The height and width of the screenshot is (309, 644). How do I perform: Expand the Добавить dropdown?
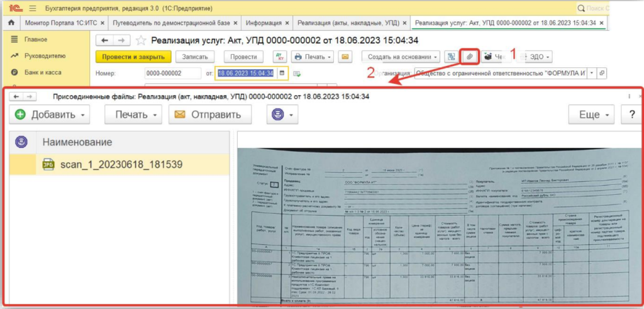point(83,115)
